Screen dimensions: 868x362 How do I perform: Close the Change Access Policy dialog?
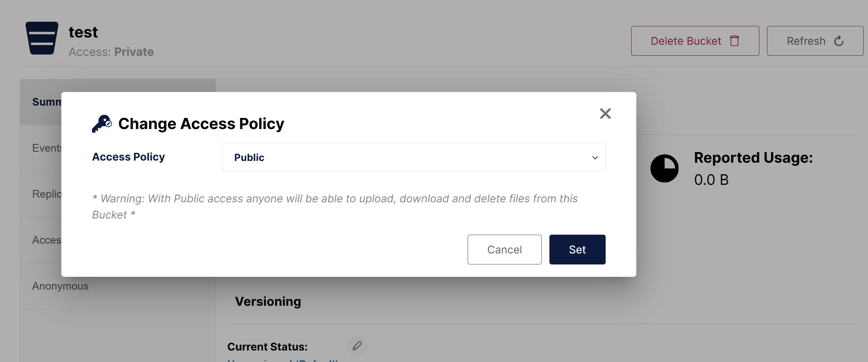[605, 114]
